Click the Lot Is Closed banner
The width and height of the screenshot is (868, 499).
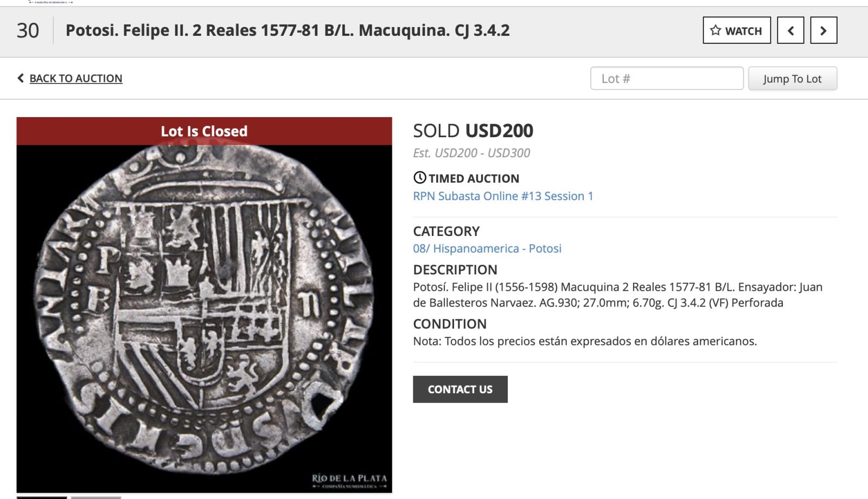[x=204, y=131]
